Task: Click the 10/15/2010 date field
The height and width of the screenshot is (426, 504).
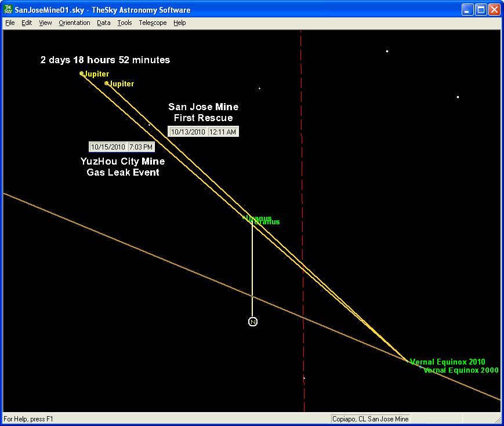Action: coord(108,147)
